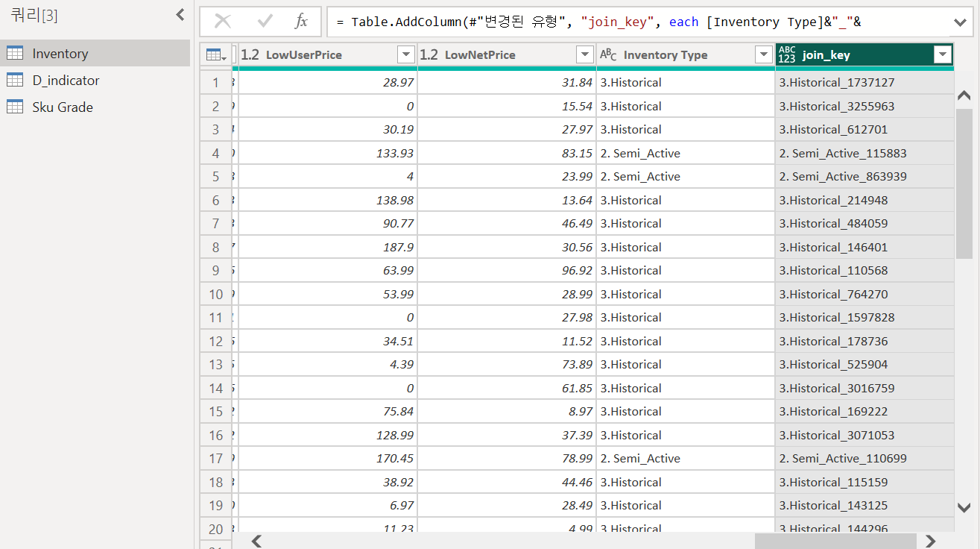Open the filter dropdown on join_key
Viewport: 980px width, 549px height.
(943, 54)
